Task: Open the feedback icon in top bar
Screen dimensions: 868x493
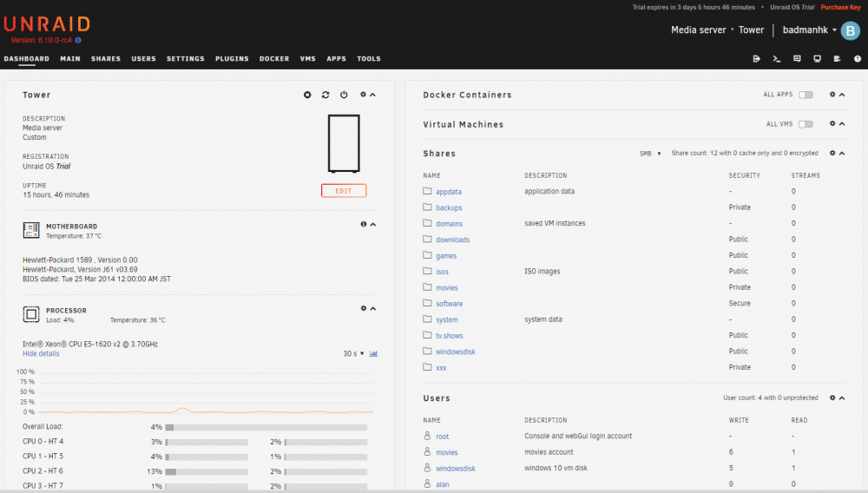Action: (797, 59)
